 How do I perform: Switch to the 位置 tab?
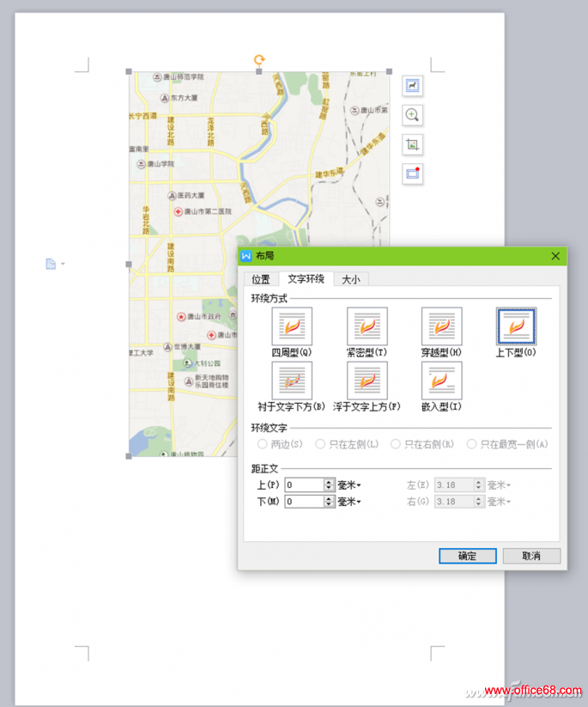click(261, 279)
